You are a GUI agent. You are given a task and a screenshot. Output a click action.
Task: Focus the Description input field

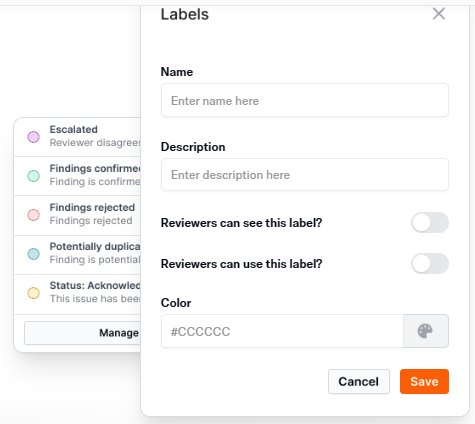coord(305,175)
